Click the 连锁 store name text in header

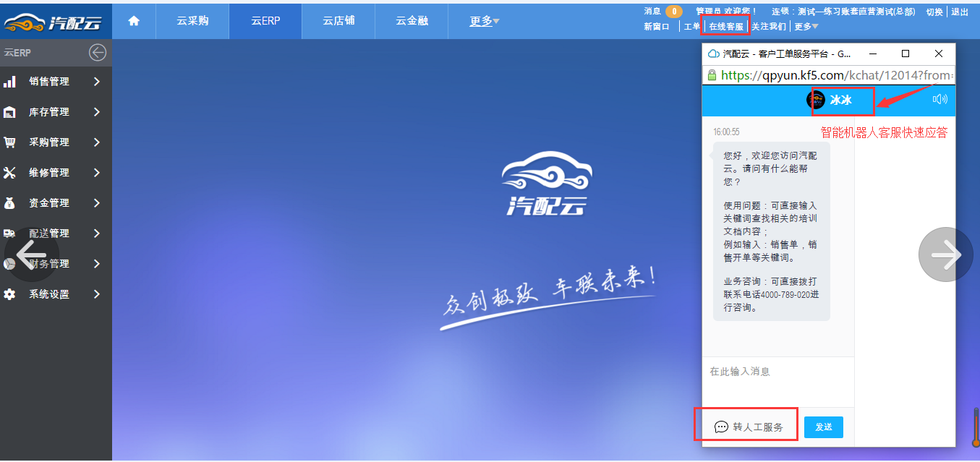click(843, 12)
